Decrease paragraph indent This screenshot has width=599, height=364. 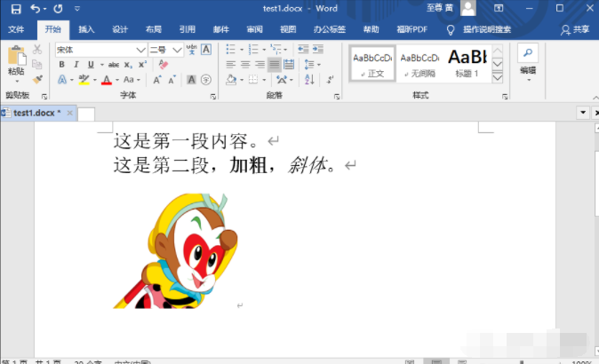coord(303,49)
